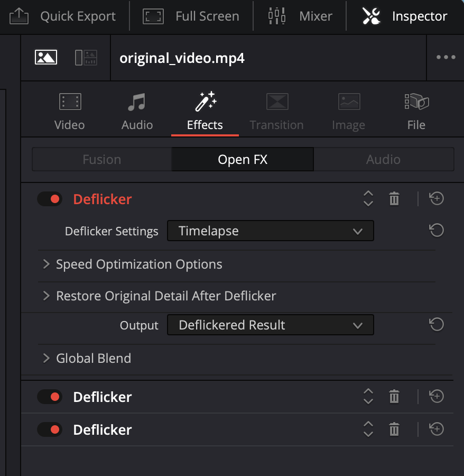Screen dimensions: 464x476
Task: Delete the first Deflicker effect via trash icon
Action: point(394,199)
